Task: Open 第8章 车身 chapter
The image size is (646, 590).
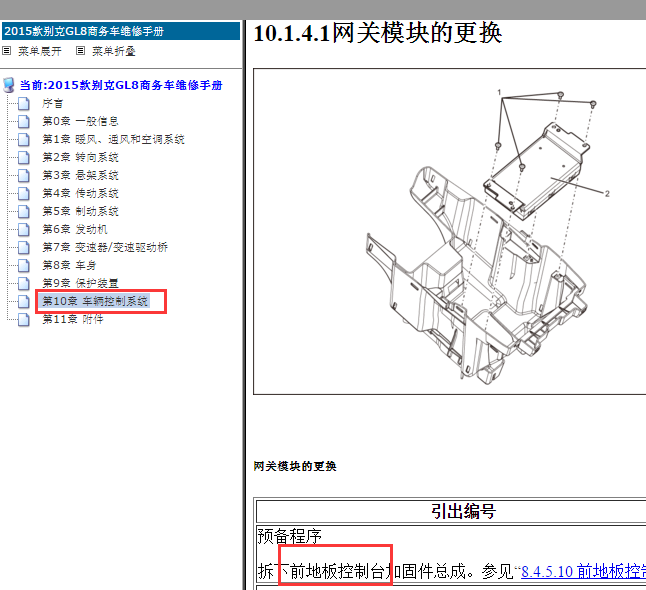Action: [69, 265]
